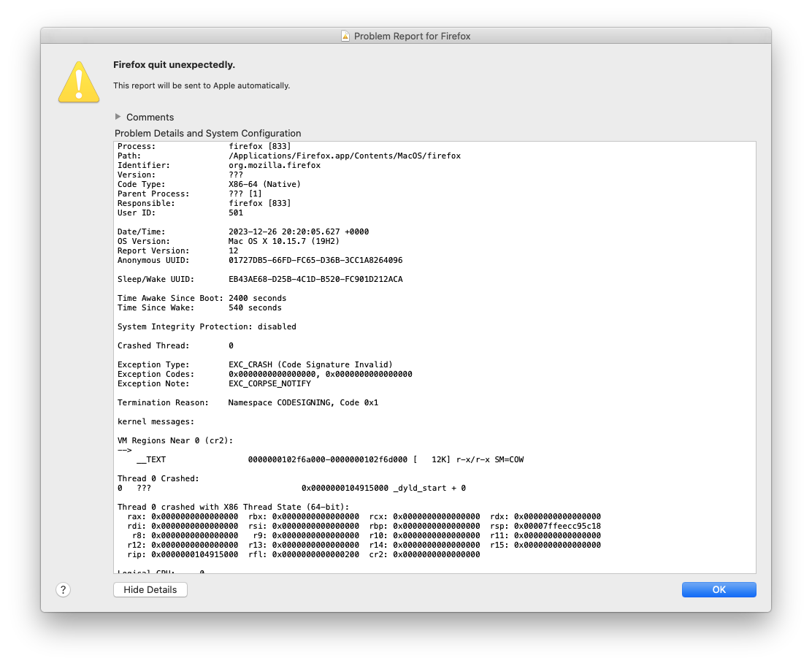Click the OK button
The image size is (812, 666).
pos(719,589)
